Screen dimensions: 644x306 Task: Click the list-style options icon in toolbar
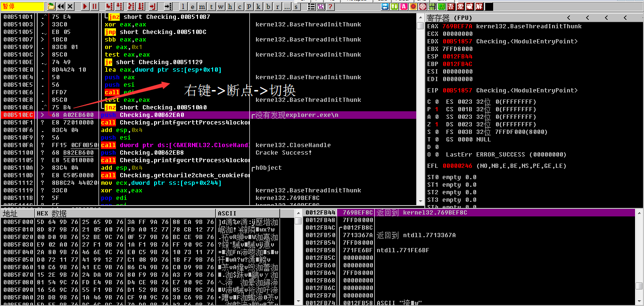312,7
